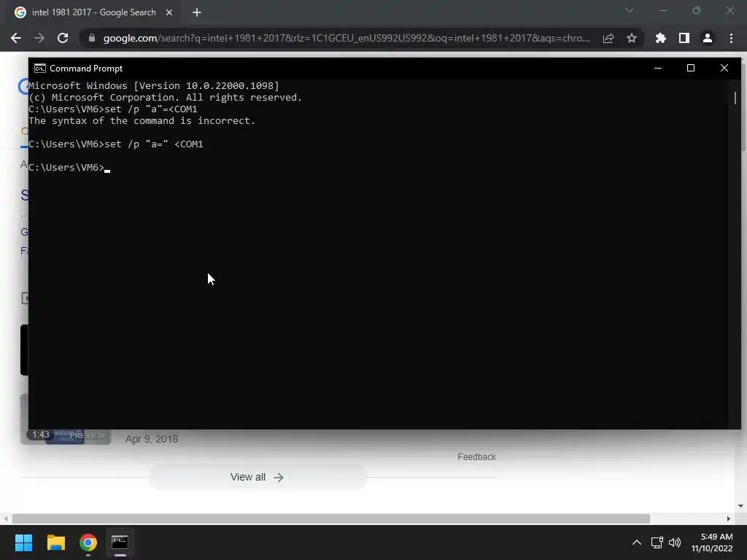747x560 pixels.
Task: Click the Command Prompt taskbar icon
Action: (120, 542)
